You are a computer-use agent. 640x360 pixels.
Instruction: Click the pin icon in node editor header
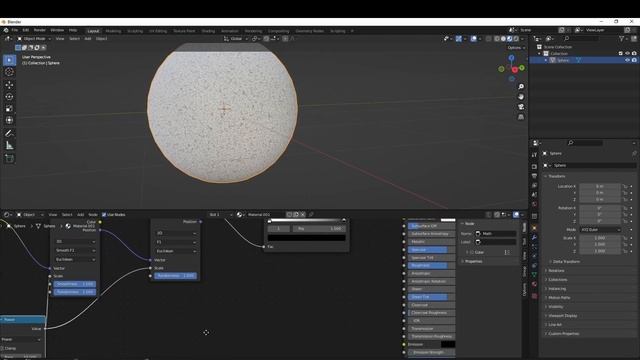(x=311, y=215)
